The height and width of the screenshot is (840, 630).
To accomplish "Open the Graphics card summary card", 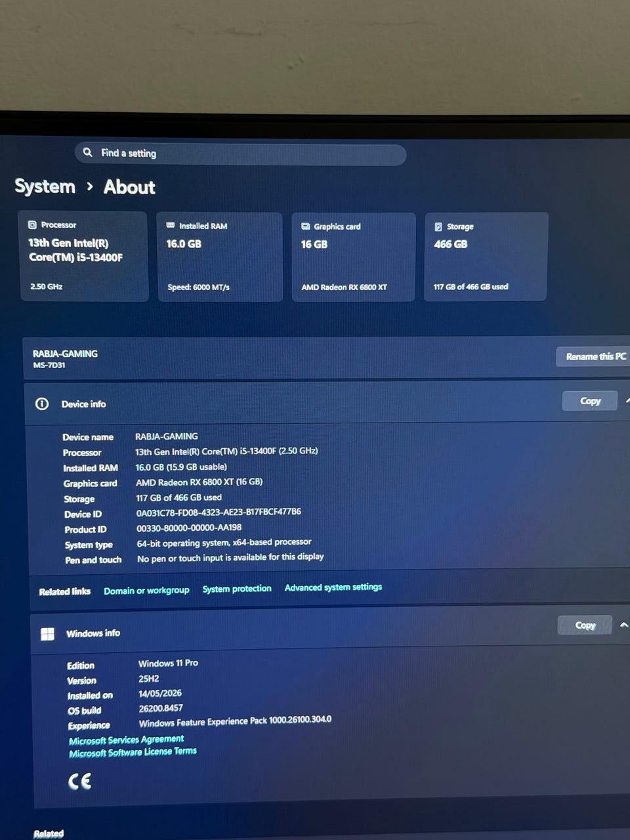I will point(353,257).
